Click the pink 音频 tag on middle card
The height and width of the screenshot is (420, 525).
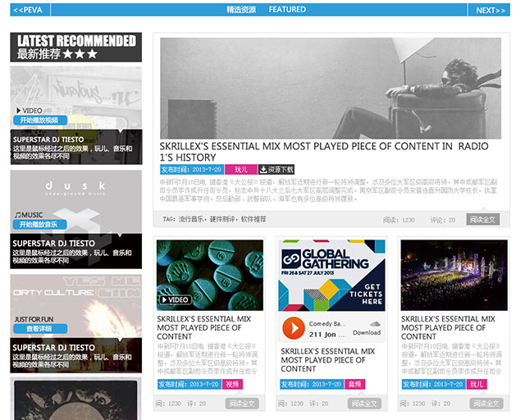[354, 384]
